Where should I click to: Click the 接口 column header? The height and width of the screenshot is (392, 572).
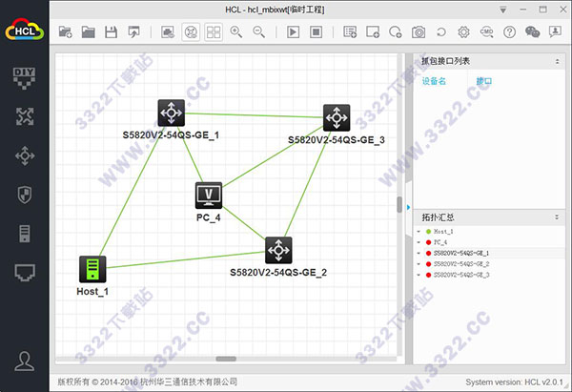pyautogui.click(x=483, y=81)
